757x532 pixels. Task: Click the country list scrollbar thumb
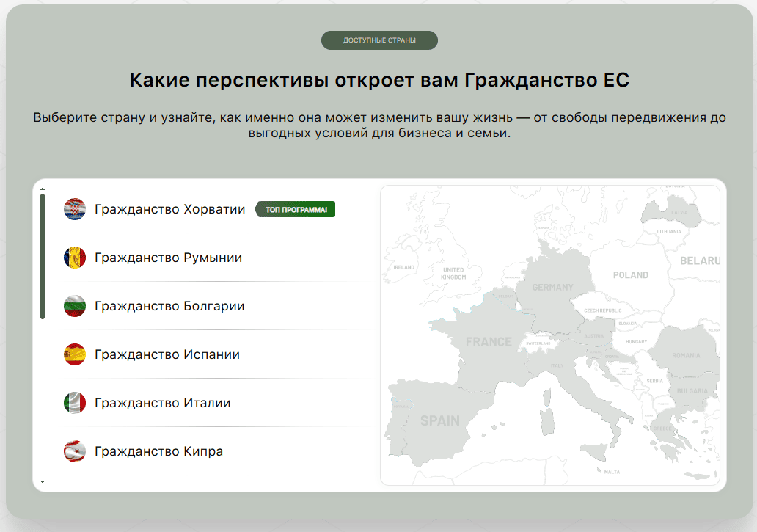[x=43, y=256]
